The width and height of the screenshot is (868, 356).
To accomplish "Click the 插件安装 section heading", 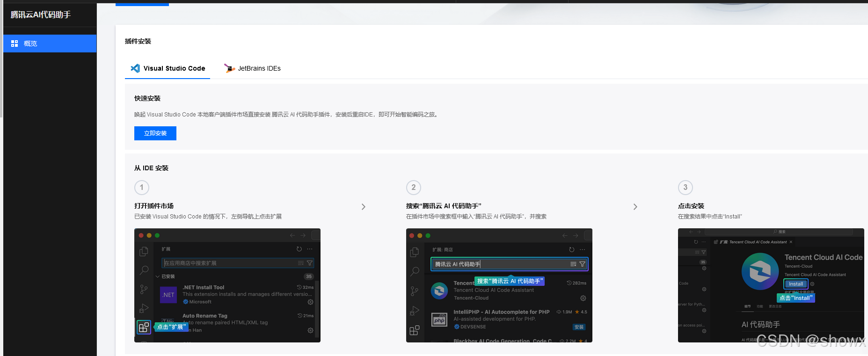I will point(138,41).
